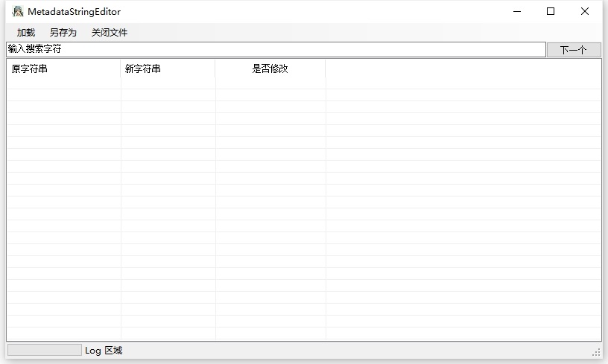This screenshot has height=364, width=608.
Task: Minimize the MetadataStringEditor window
Action: pos(516,11)
